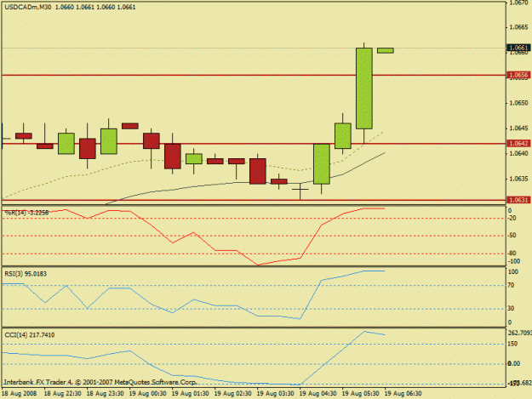532x399 pixels.
Task: Click the 1.0665 price axis value
Action: (519, 27)
